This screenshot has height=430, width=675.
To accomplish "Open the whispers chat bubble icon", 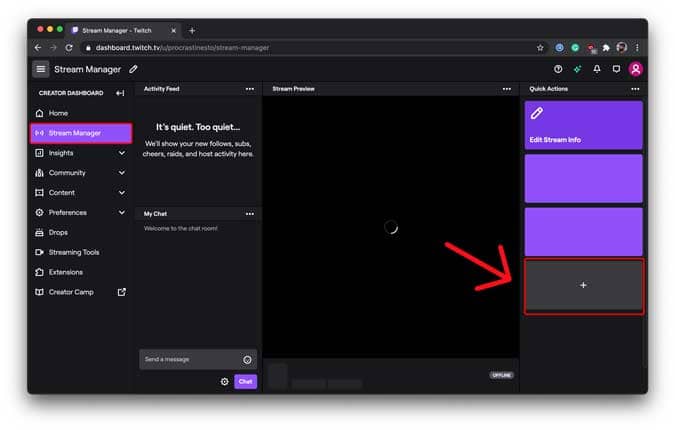I will (x=616, y=69).
